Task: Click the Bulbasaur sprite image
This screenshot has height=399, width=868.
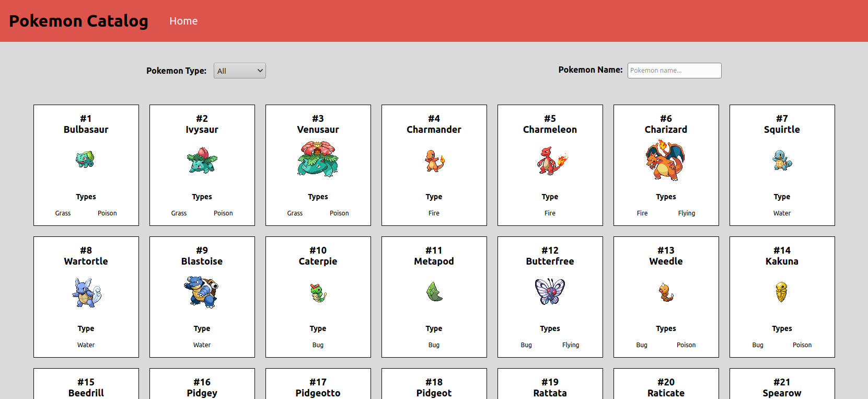Action: (86, 159)
